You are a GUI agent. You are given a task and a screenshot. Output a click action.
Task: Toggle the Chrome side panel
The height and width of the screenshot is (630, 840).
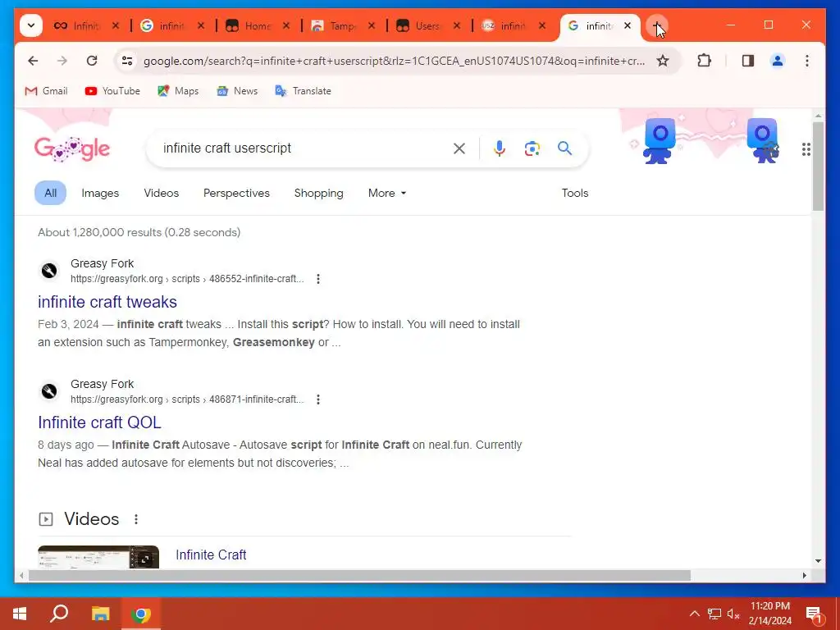(x=748, y=61)
